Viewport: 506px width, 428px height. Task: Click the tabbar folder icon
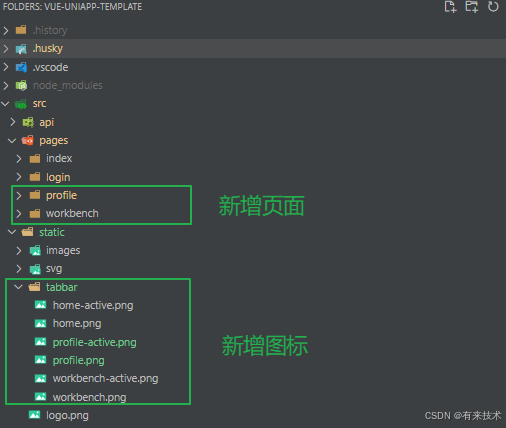(34, 287)
